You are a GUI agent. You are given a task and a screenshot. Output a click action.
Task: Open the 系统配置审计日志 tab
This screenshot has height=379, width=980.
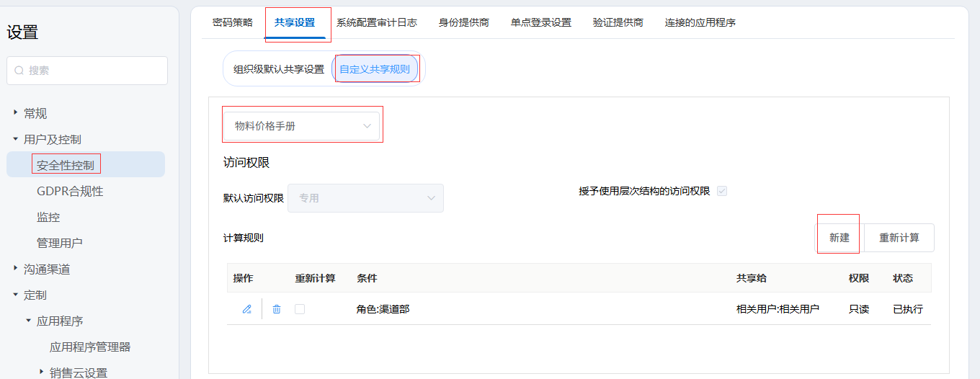[377, 22]
